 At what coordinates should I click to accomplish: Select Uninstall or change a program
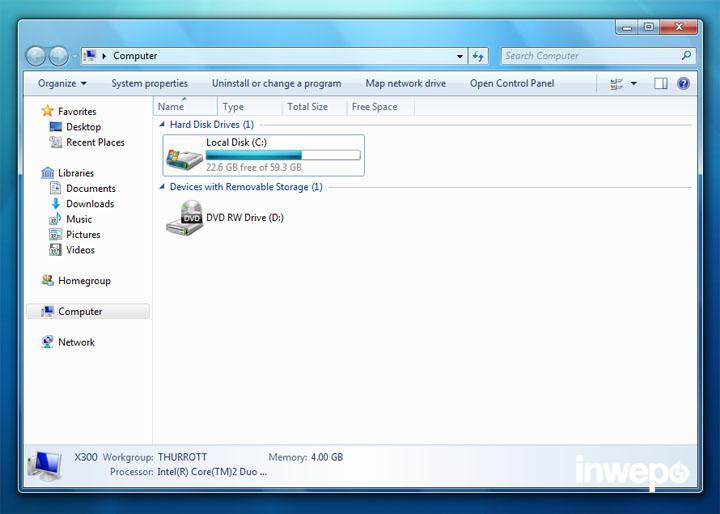click(276, 83)
